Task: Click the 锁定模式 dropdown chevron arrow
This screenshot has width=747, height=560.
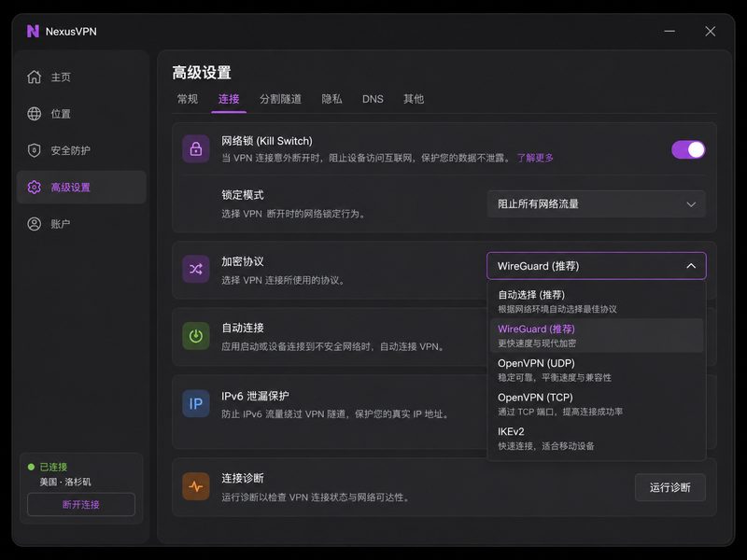Action: (x=691, y=204)
